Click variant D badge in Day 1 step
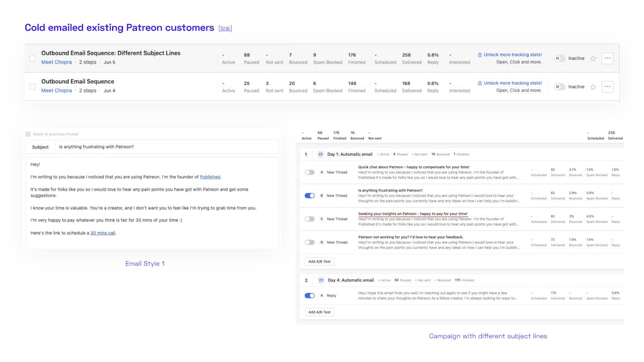Image resolution: width=644 pixels, height=362 pixels. click(322, 242)
